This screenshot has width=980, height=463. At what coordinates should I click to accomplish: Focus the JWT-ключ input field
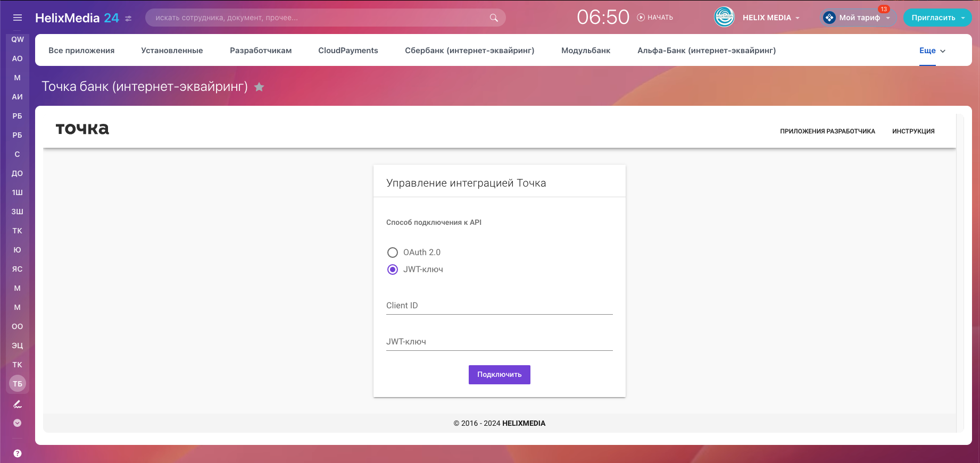(500, 342)
